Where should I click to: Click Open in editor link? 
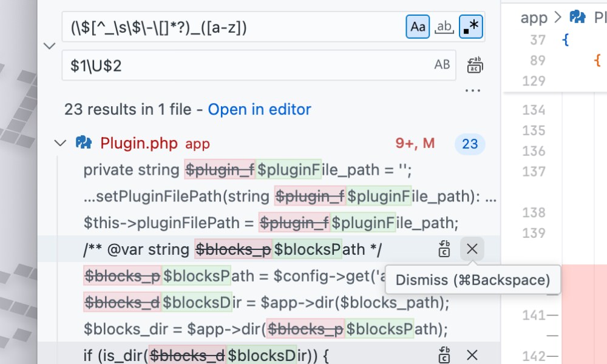click(x=259, y=109)
